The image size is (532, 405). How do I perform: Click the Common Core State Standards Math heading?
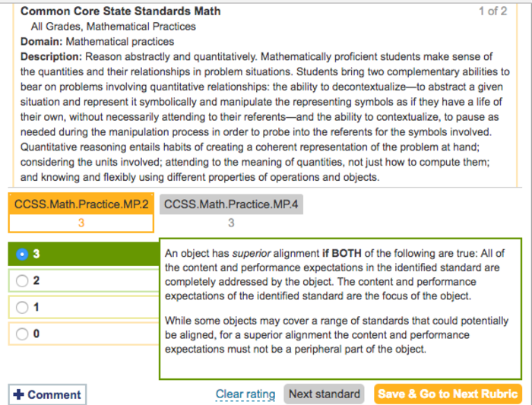point(120,11)
